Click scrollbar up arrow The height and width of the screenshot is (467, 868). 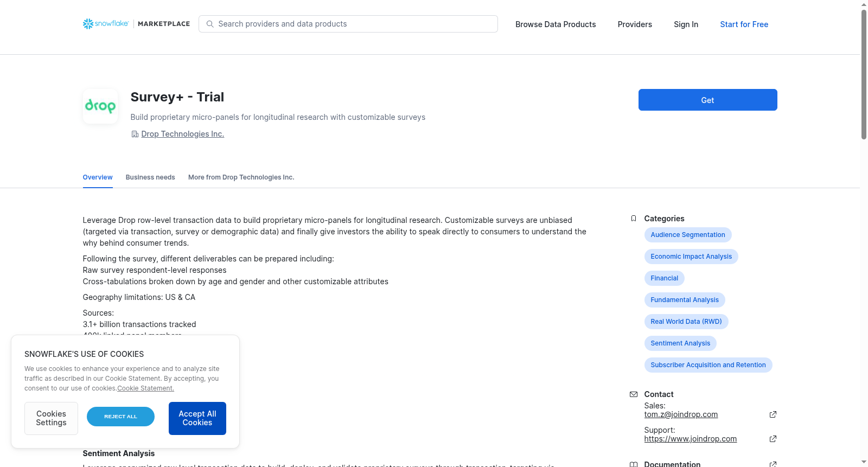(x=864, y=4)
